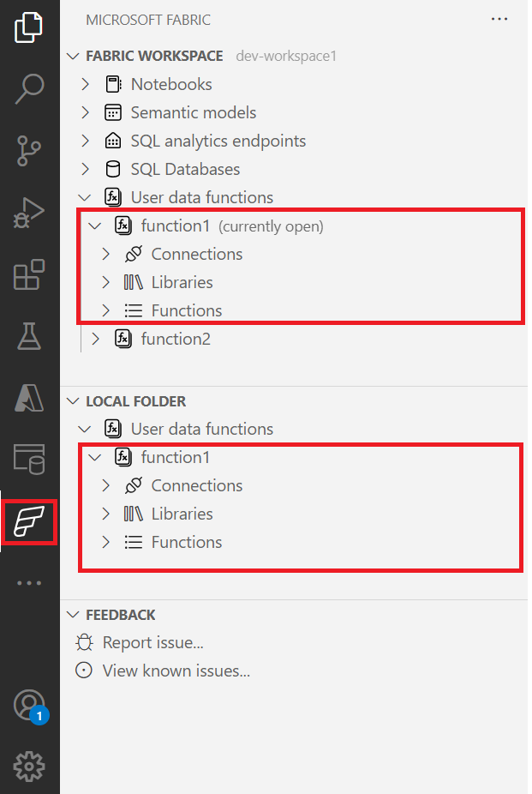Click View known issues link
The image size is (532, 794).
coord(176,671)
